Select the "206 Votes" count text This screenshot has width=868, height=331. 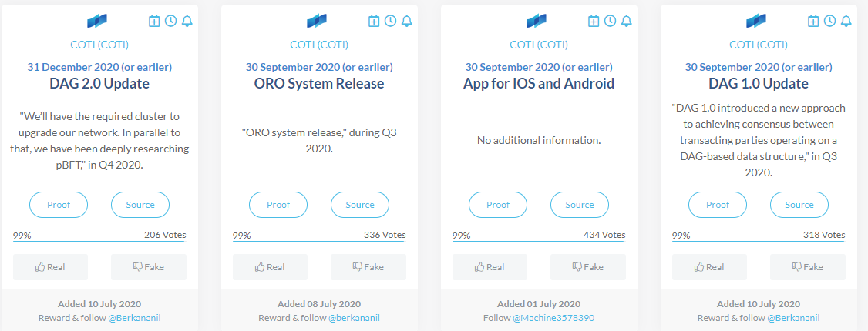(x=165, y=235)
